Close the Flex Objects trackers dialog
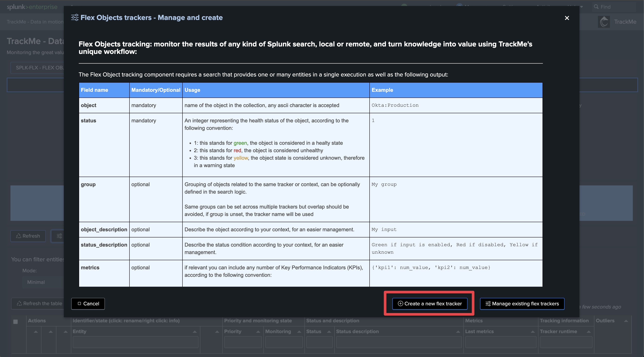 tap(567, 18)
